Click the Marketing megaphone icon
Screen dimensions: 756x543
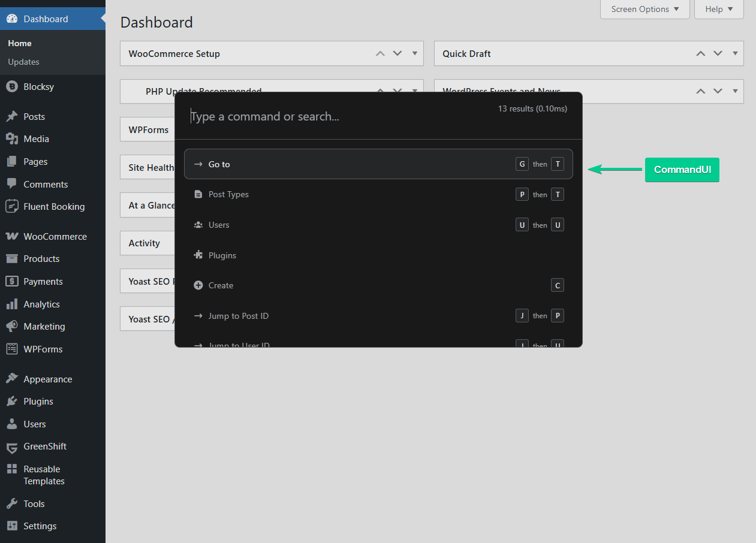coord(11,327)
